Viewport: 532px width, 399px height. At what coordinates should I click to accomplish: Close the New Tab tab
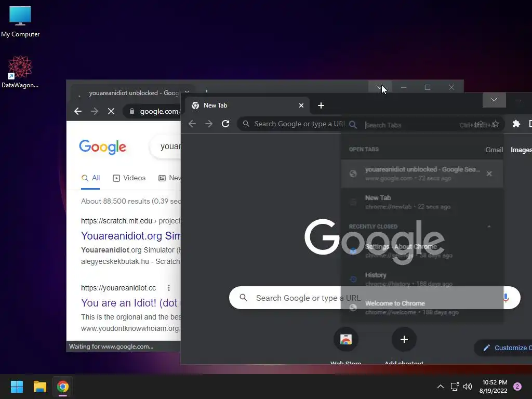(x=301, y=105)
